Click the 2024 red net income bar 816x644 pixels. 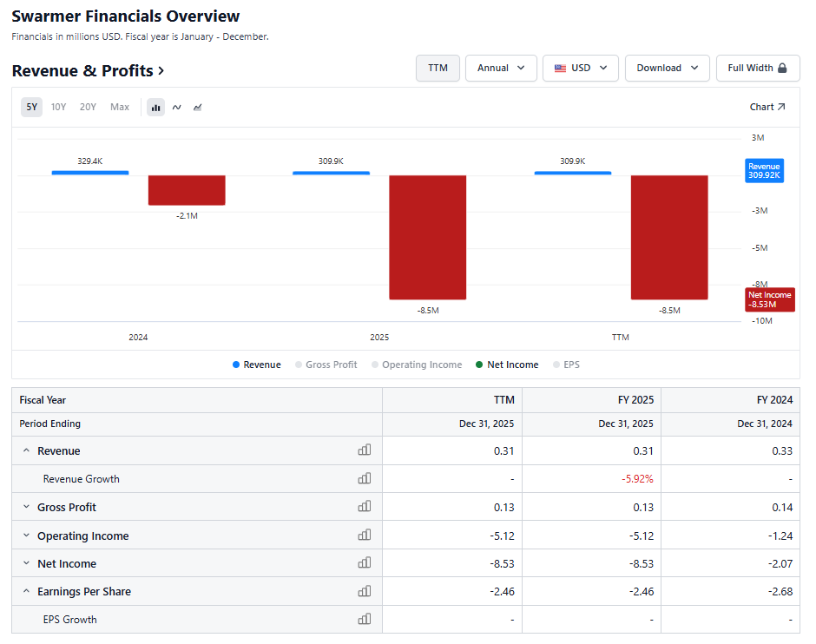[187, 190]
